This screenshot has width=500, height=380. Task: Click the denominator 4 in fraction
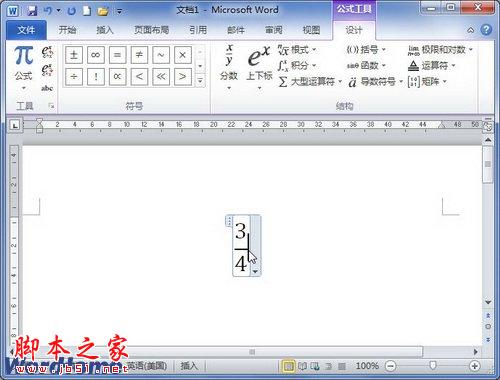(x=241, y=263)
